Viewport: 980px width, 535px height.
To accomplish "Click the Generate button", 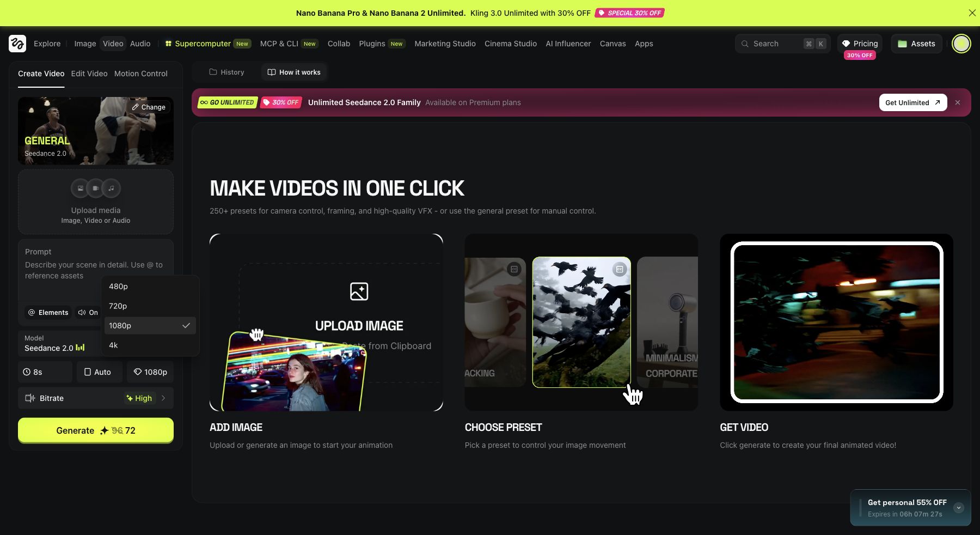I will click(x=96, y=430).
